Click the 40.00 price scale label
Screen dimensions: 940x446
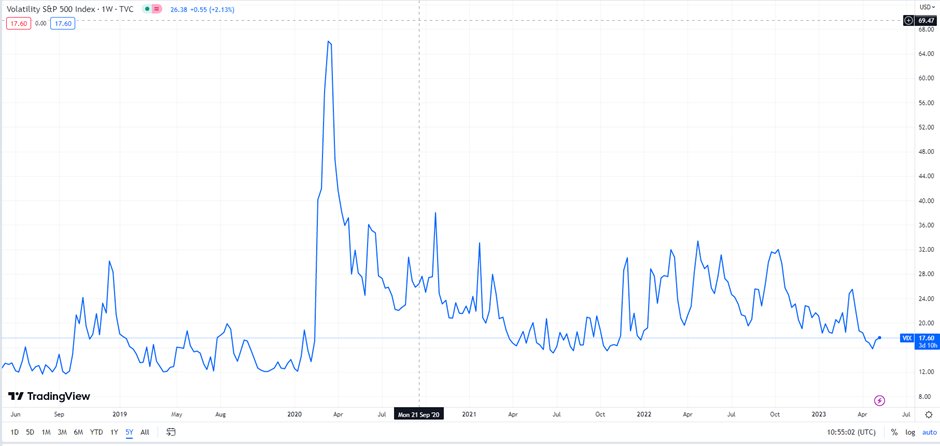927,201
